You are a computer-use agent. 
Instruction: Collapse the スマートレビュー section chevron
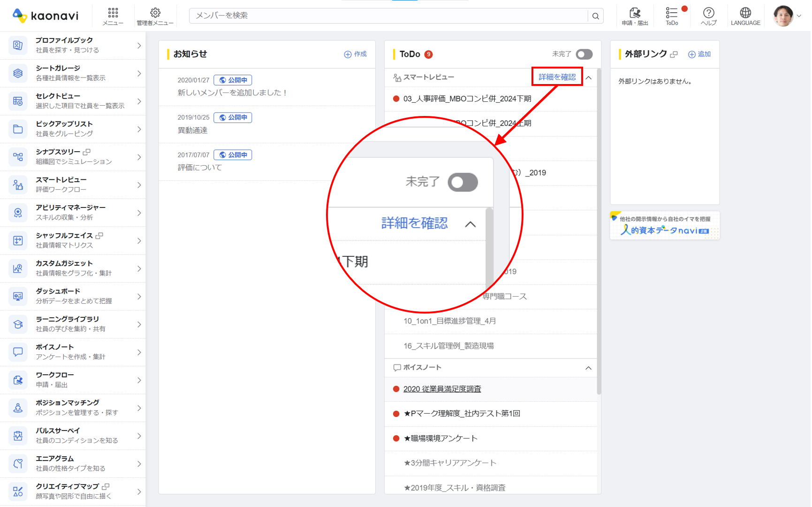point(589,77)
